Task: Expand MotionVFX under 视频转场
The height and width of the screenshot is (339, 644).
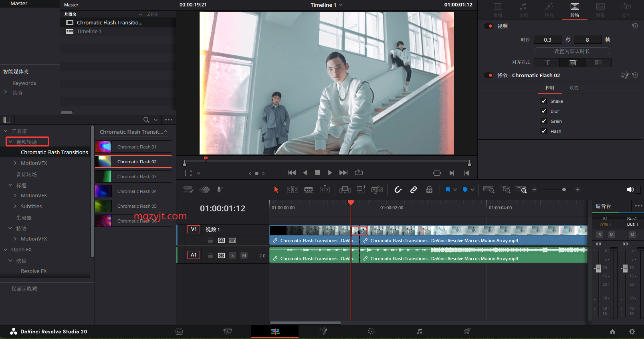Action: (15, 163)
